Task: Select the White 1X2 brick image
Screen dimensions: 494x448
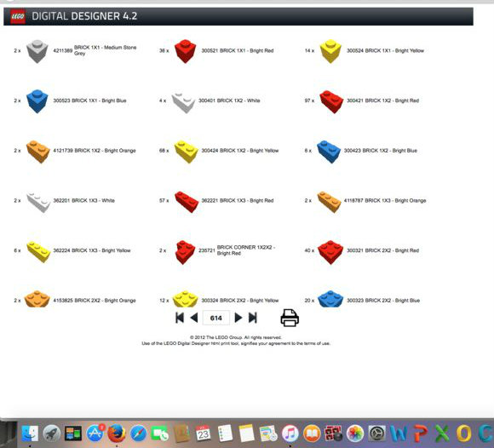Action: [x=183, y=102]
